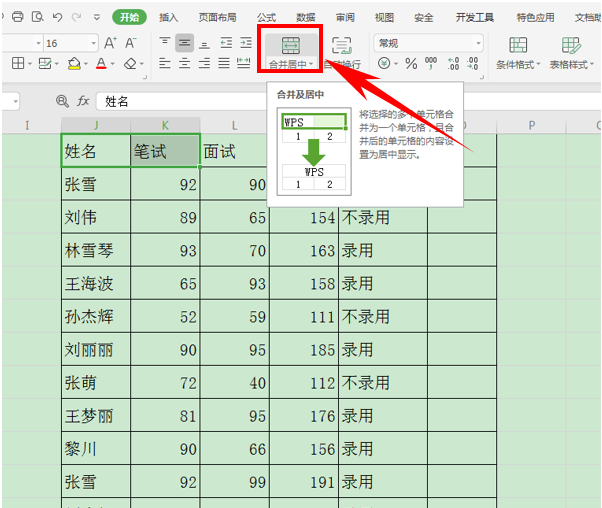Screen dimensions: 602x508
Task: Click the eraser clear formatting icon
Action: point(131,63)
